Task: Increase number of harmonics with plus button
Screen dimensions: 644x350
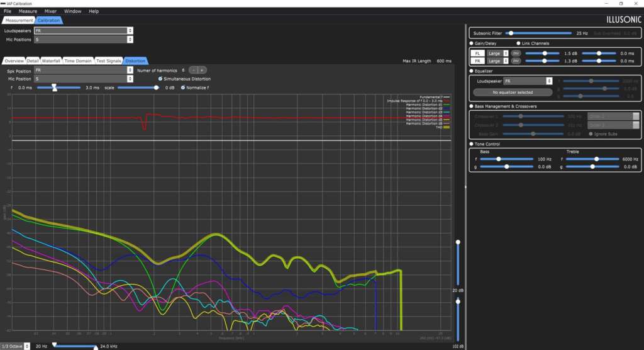Action: [202, 71]
